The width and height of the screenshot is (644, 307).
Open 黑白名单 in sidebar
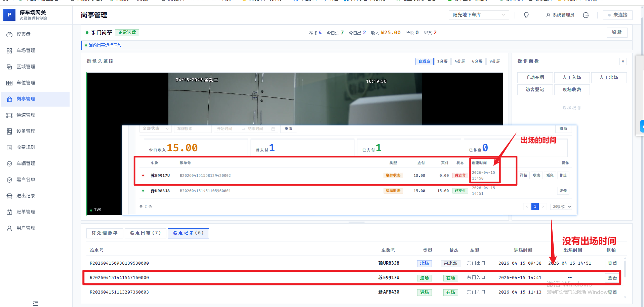pos(26,180)
